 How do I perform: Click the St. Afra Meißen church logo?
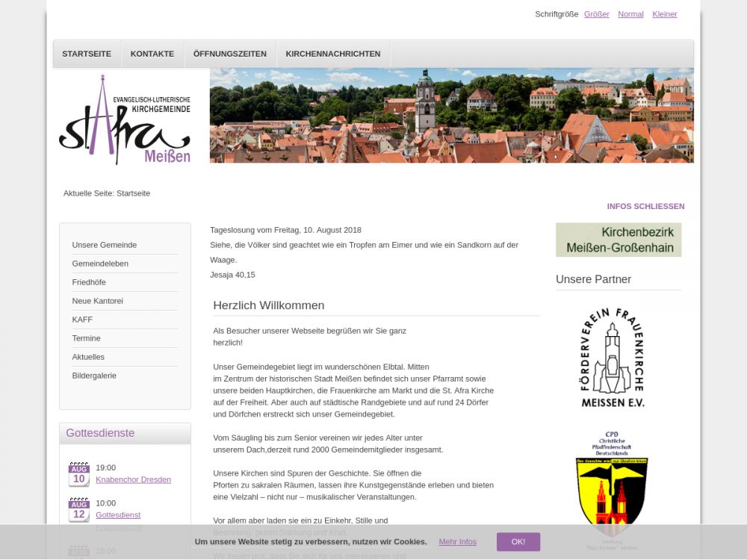click(x=125, y=119)
